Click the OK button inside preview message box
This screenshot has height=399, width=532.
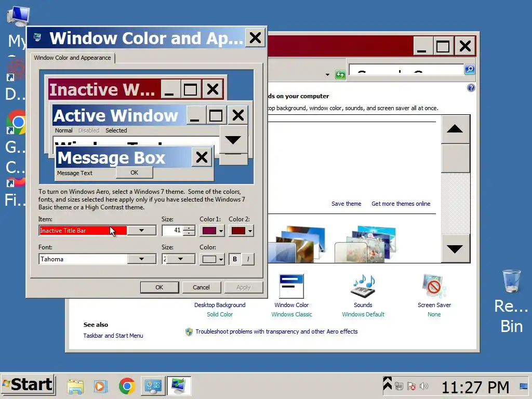pyautogui.click(x=135, y=172)
